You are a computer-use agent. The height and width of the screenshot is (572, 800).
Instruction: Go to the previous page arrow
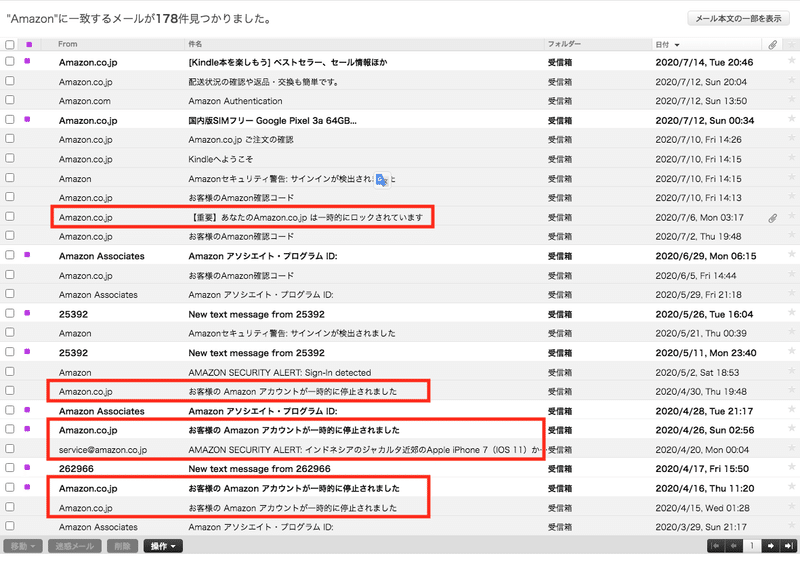pos(734,546)
